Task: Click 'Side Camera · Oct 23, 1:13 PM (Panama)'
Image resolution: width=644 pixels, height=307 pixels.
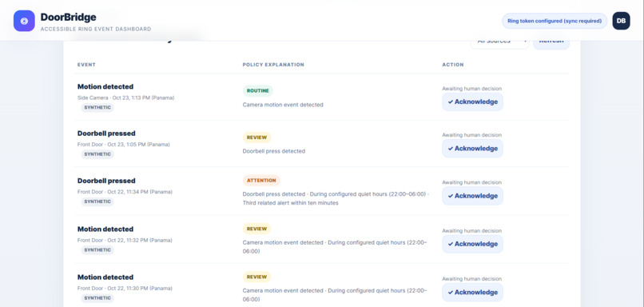Action: coord(125,98)
